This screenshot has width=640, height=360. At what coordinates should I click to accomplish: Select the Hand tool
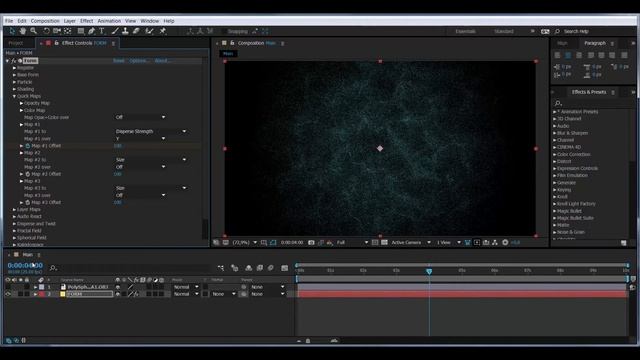click(x=23, y=31)
